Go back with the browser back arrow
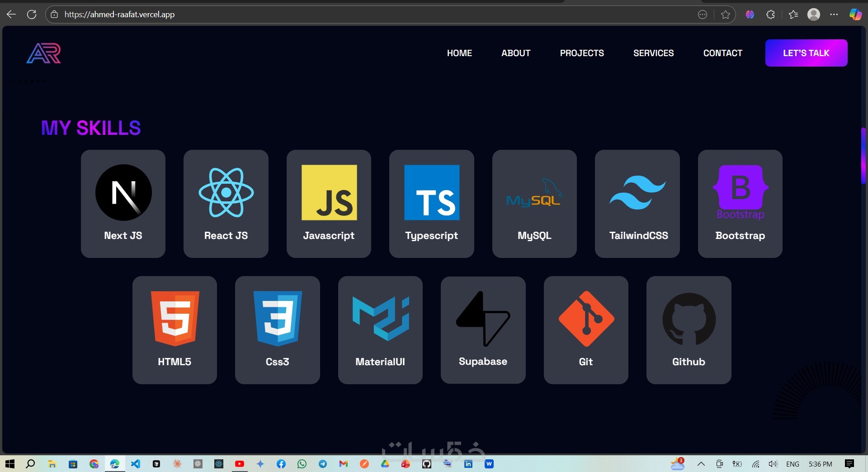 (x=11, y=14)
